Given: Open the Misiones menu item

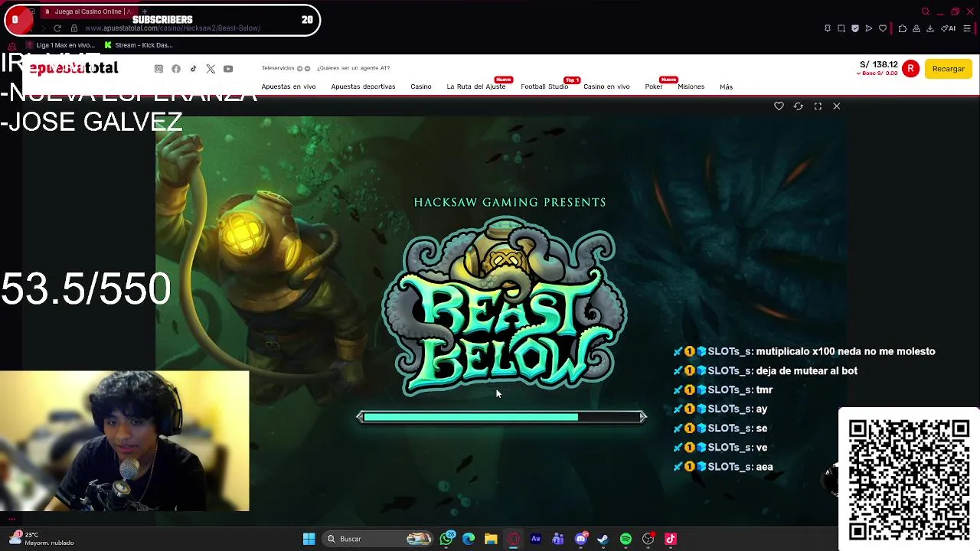Looking at the screenshot, I should pyautogui.click(x=691, y=86).
